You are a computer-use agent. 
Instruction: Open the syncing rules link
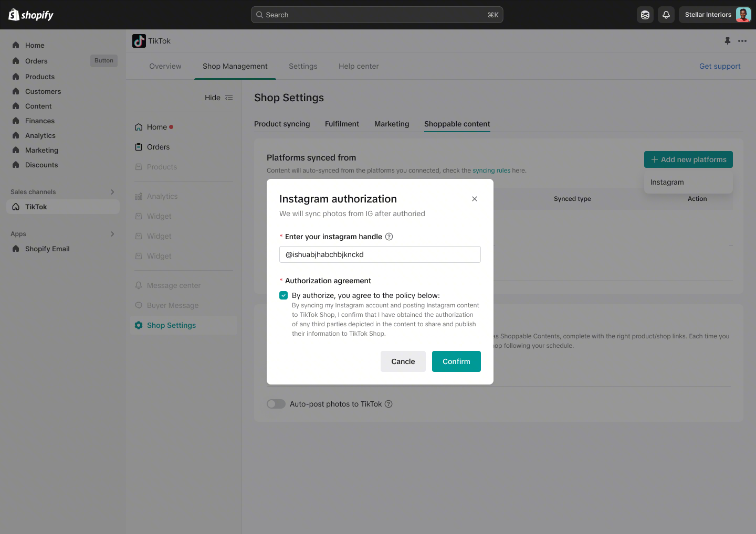(491, 170)
